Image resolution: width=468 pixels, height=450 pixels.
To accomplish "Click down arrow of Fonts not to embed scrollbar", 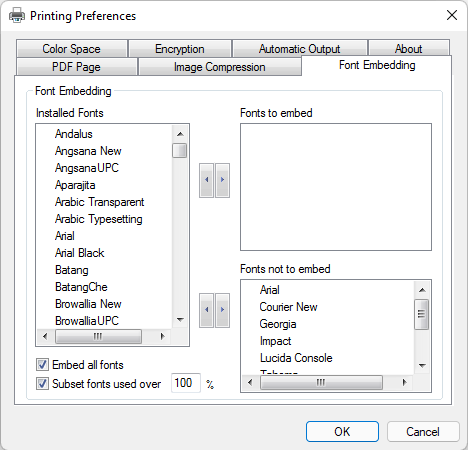I will click(x=422, y=366).
